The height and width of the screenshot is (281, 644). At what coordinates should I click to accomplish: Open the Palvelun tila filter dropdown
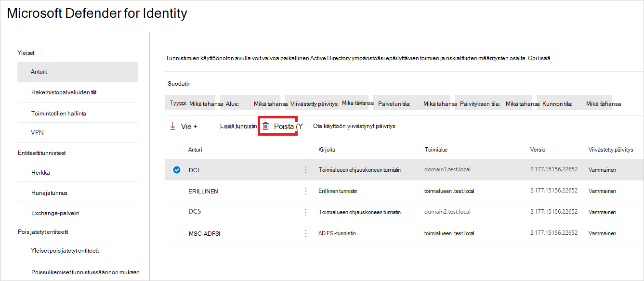(412, 103)
